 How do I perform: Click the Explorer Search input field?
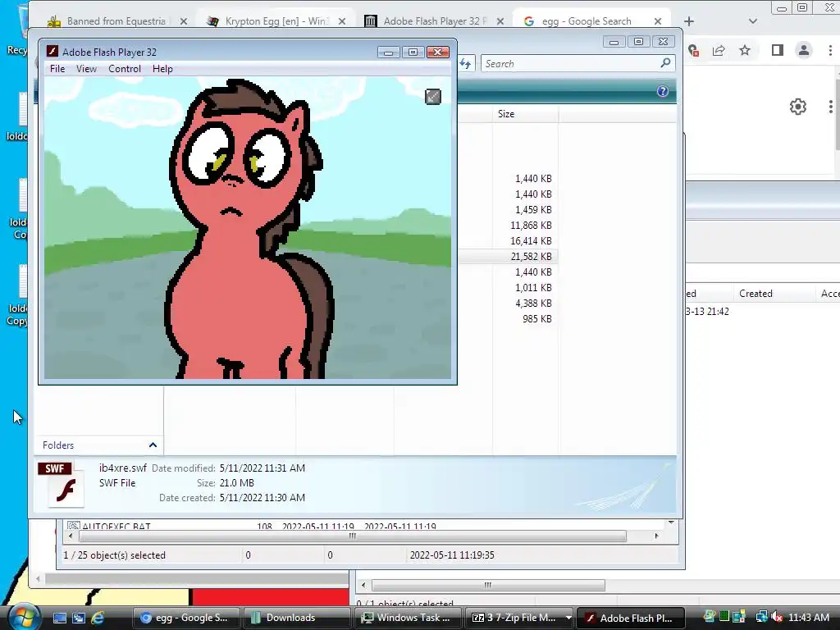coord(571,63)
